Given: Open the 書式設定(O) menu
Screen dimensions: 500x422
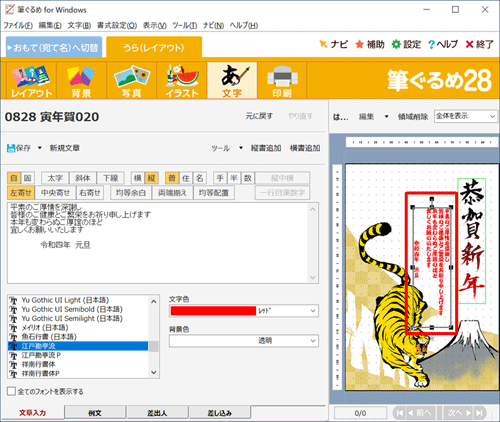Looking at the screenshot, I should click(x=117, y=25).
